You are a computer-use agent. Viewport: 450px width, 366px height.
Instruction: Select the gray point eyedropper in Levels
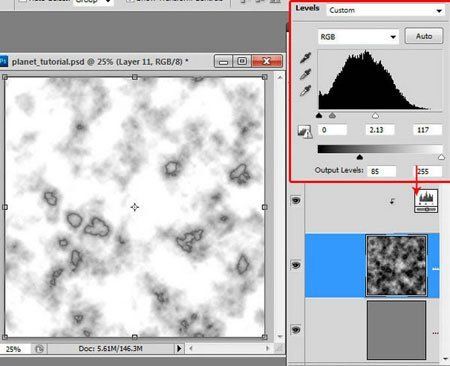coord(305,74)
